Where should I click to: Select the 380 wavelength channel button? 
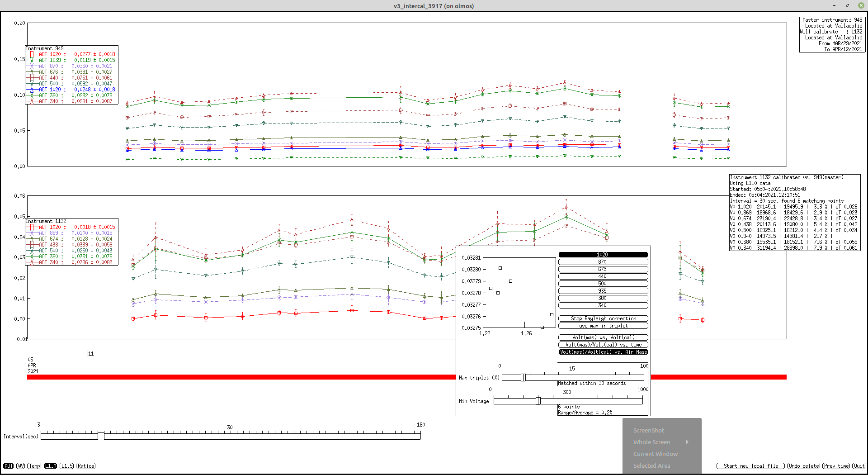click(x=603, y=298)
